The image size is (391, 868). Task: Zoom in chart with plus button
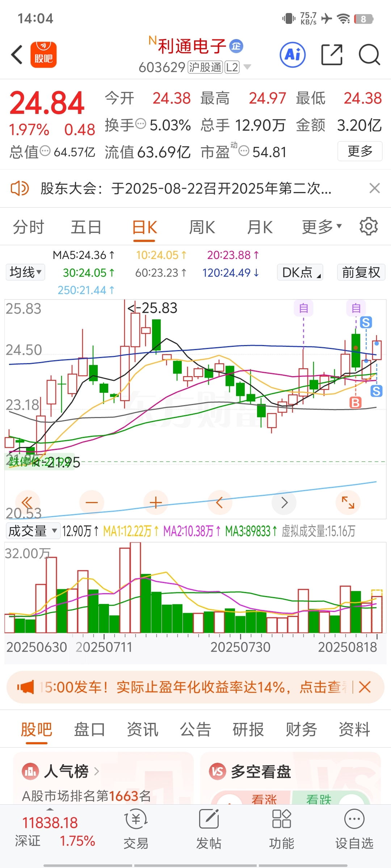(156, 502)
